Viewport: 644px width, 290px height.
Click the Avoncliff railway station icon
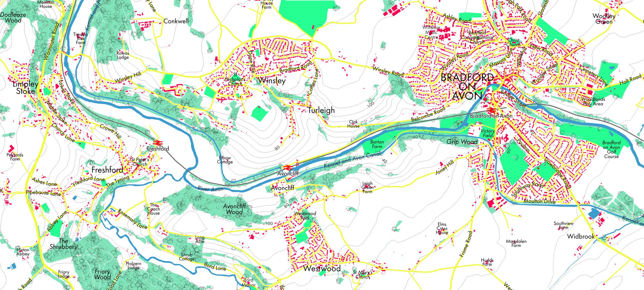click(287, 168)
